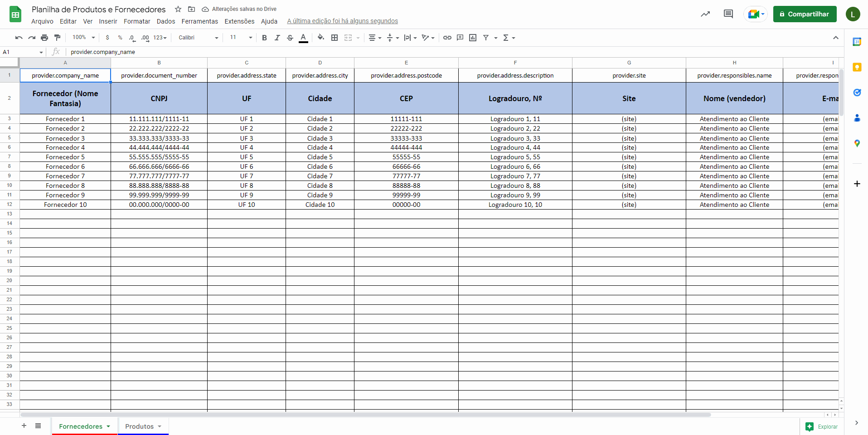This screenshot has width=868, height=435.
Task: Open Google Keep in side panel
Action: [857, 68]
